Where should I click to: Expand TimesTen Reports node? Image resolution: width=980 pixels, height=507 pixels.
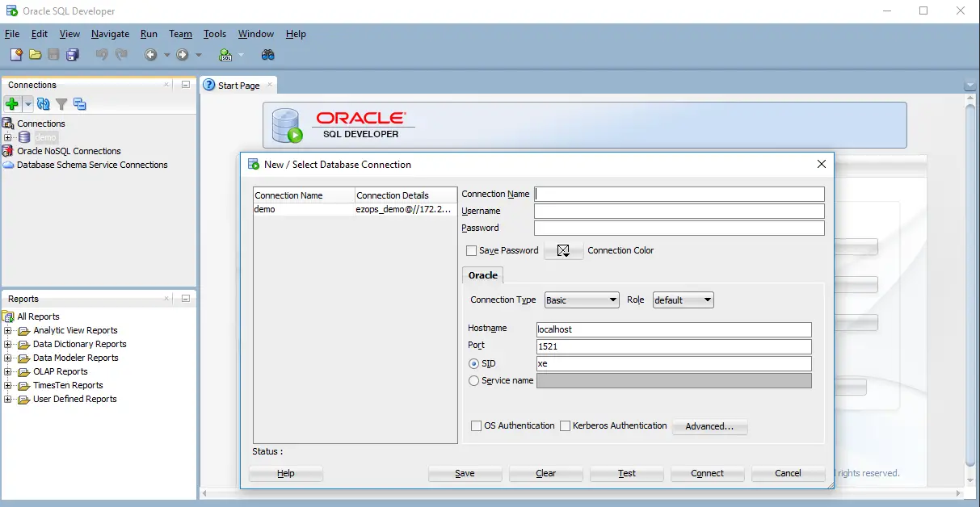click(x=8, y=385)
